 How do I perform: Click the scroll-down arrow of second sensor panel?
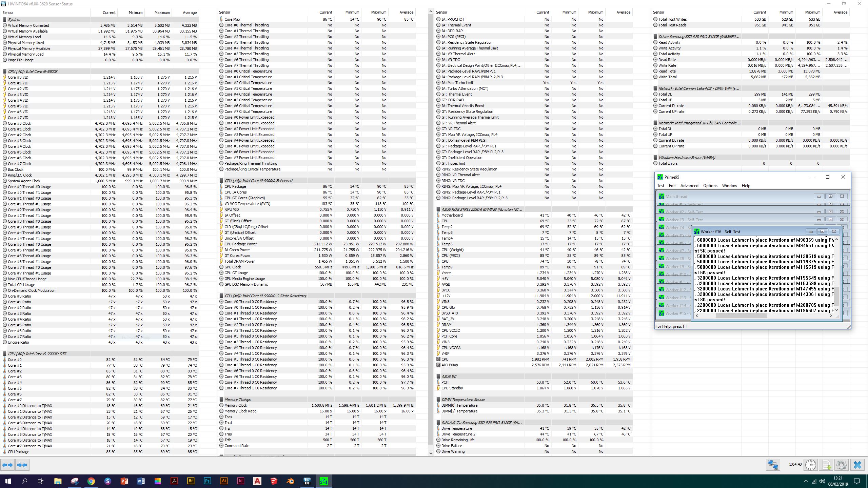[431, 453]
